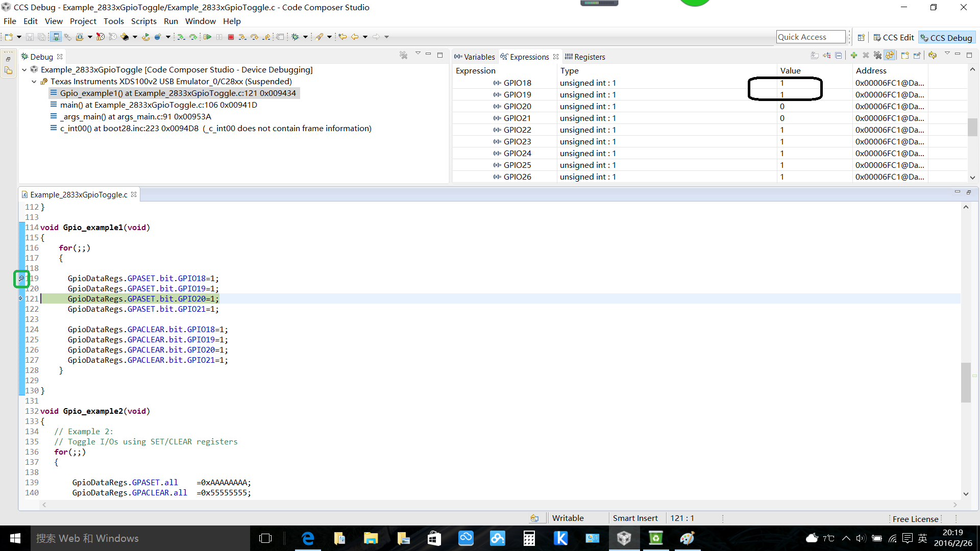Click the Save All toolbar icon
The height and width of the screenshot is (551, 980).
[41, 37]
